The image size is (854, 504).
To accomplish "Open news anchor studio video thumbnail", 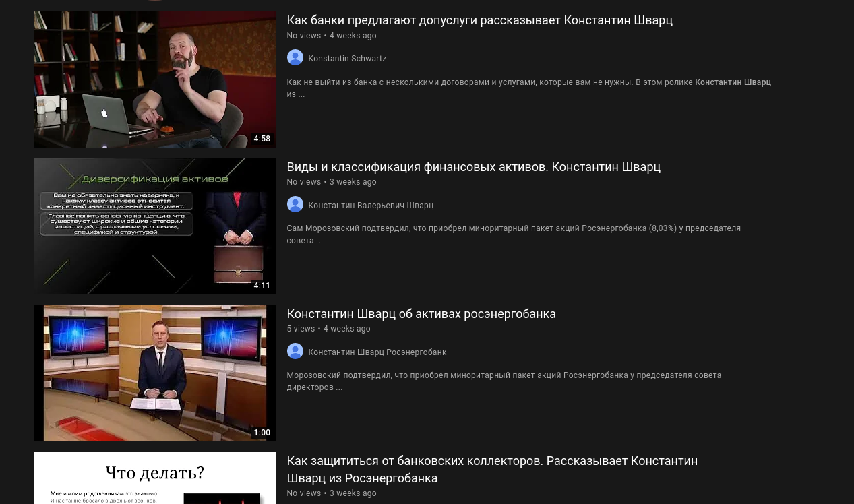I will [x=154, y=373].
